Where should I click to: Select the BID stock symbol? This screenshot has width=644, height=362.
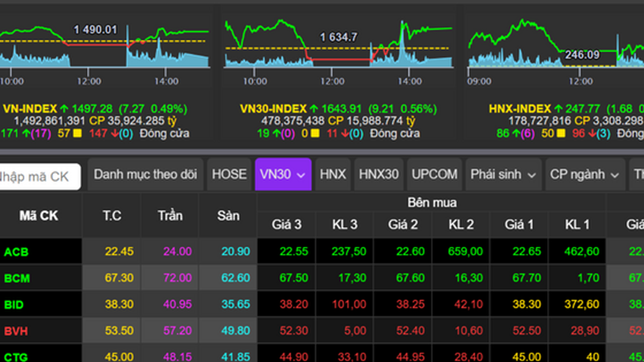pos(15,305)
